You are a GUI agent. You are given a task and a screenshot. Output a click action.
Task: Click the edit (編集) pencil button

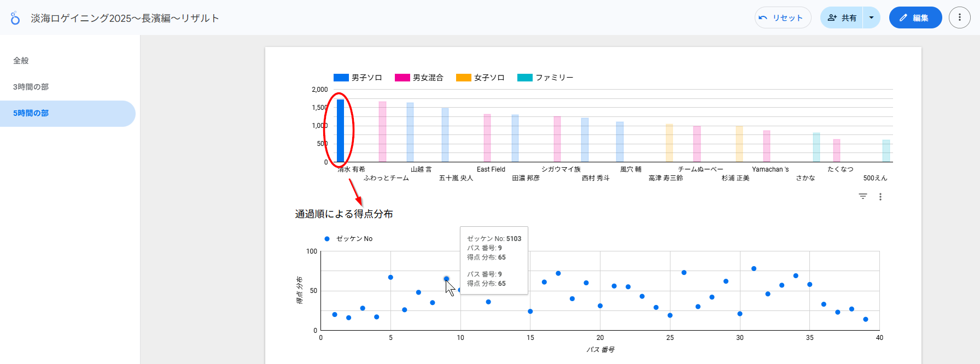(915, 18)
